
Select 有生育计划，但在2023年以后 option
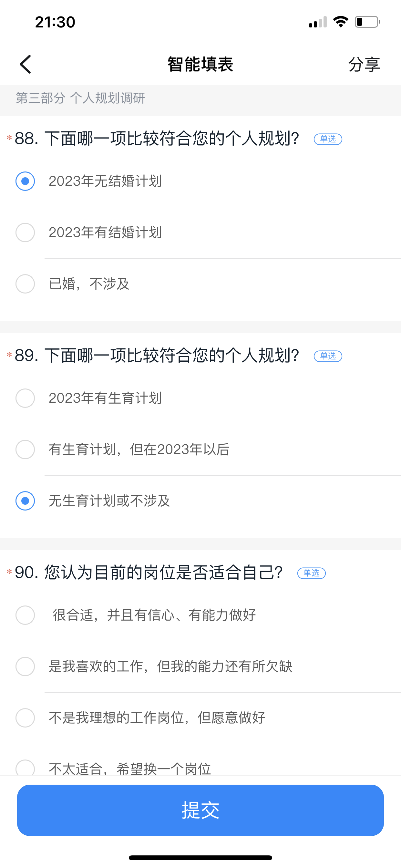point(25,449)
